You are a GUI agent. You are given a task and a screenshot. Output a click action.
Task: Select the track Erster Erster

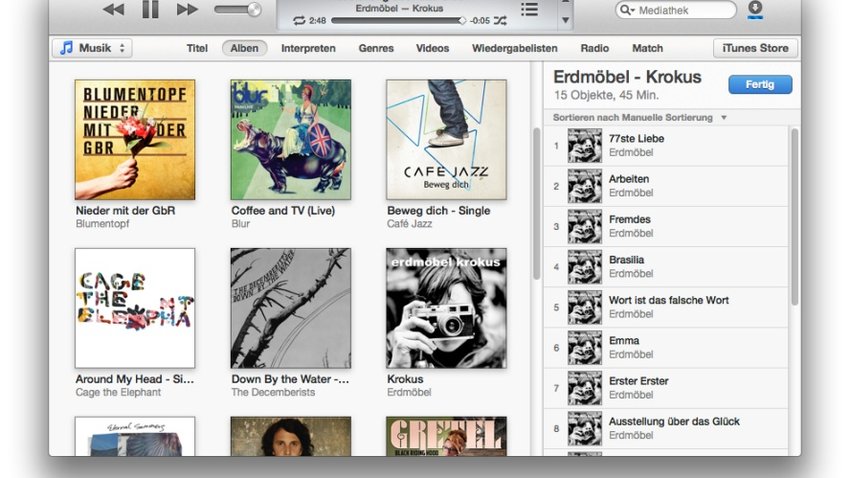click(666, 388)
